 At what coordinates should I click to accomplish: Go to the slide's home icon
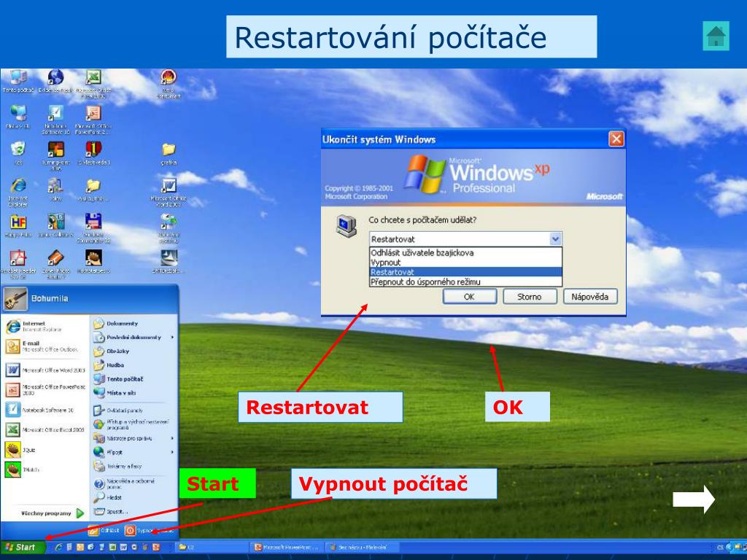coord(716,36)
